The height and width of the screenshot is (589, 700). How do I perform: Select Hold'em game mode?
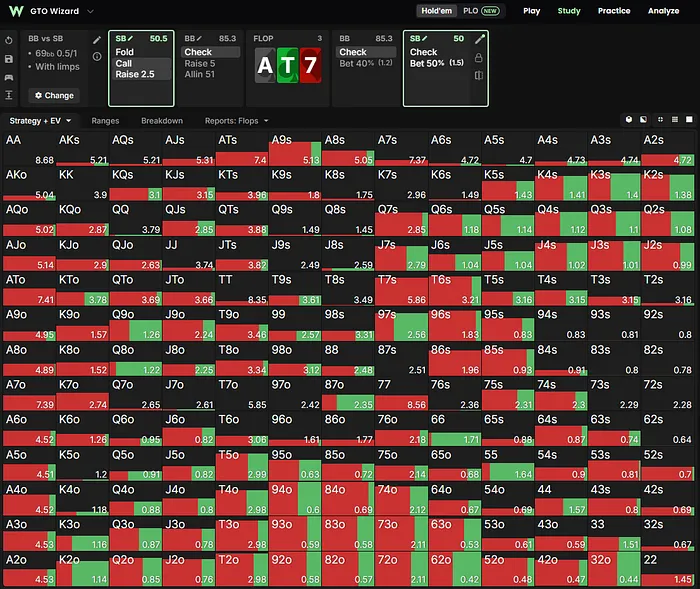click(x=436, y=11)
